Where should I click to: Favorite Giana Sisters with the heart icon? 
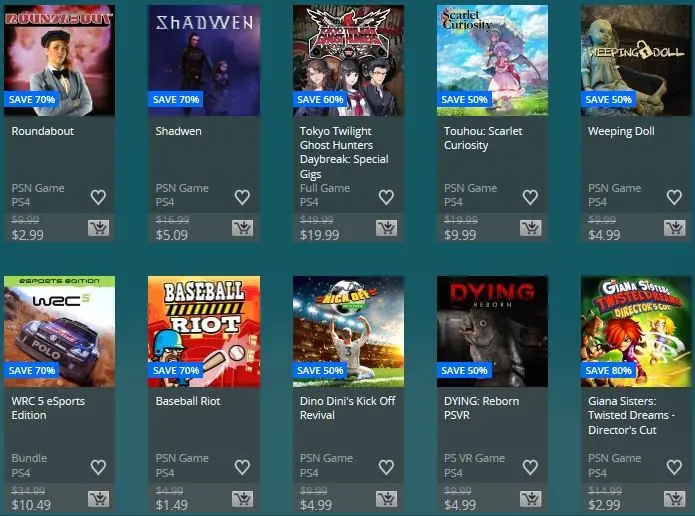pyautogui.click(x=674, y=467)
